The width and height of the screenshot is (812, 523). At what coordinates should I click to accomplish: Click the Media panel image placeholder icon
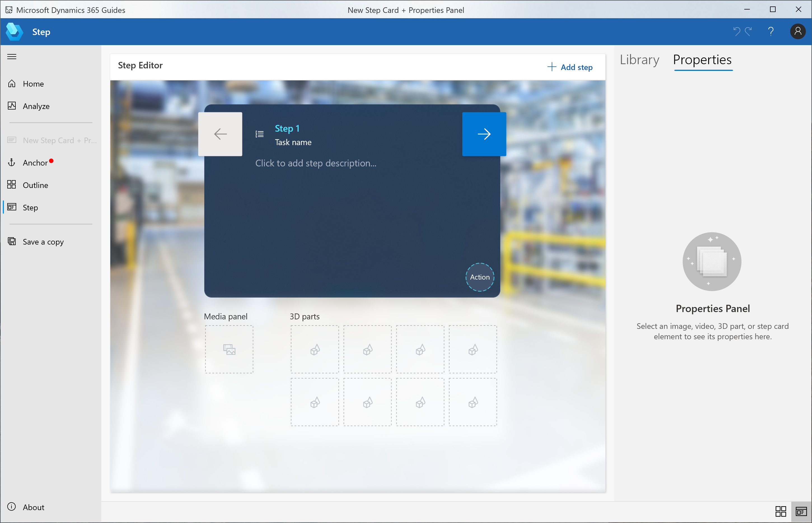coord(230,349)
